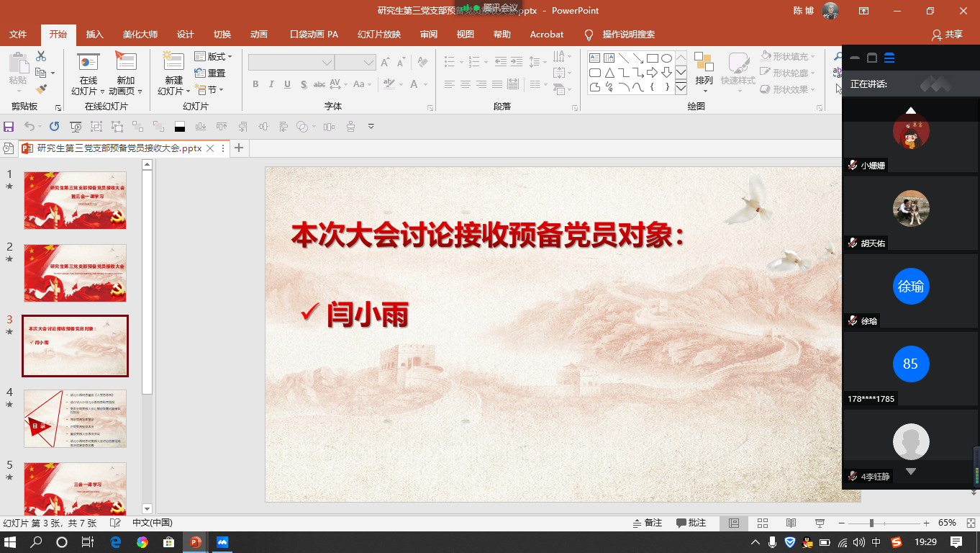Switch to reading view in status bar

[x=791, y=523]
